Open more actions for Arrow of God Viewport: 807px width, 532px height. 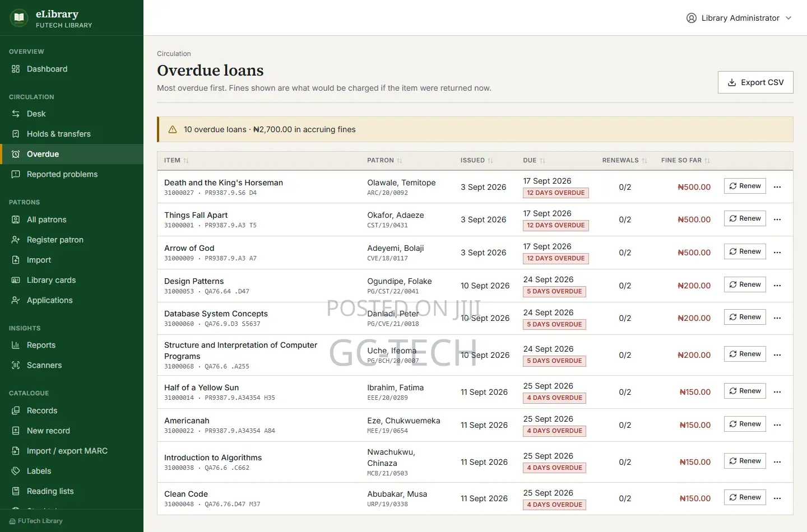[x=777, y=253]
